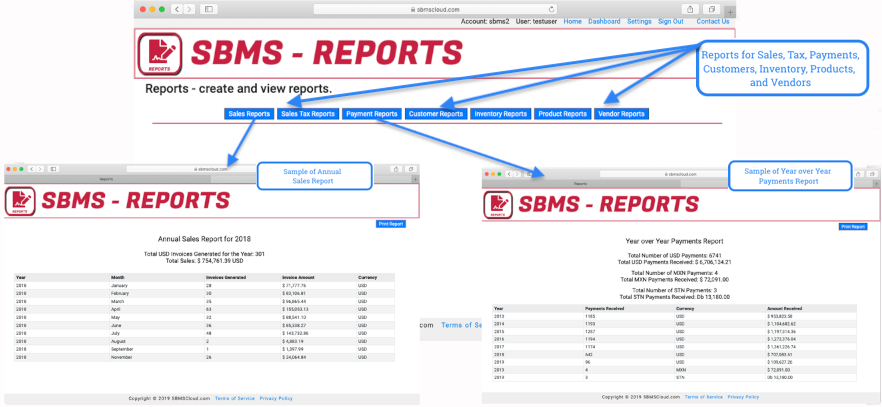Viewport: 882px width, 407px height.
Task: Show tab overview in the Annual Sales Report window
Action: pos(411,169)
